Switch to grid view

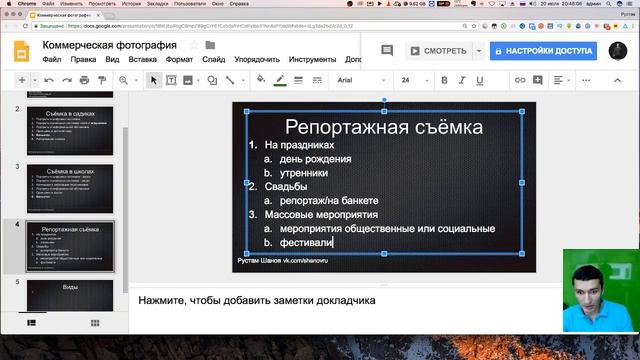pyautogui.click(x=95, y=323)
